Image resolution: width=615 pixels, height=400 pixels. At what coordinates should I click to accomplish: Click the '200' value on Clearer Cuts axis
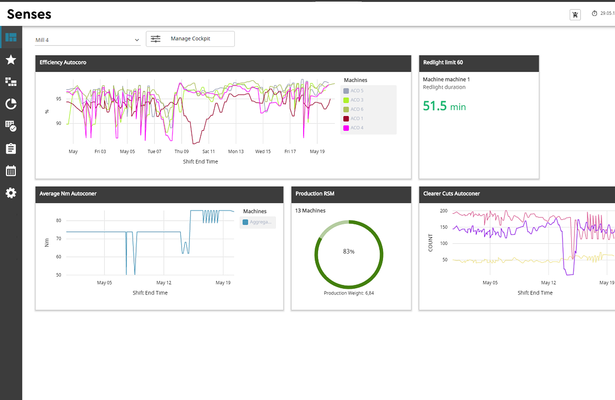[444, 211]
